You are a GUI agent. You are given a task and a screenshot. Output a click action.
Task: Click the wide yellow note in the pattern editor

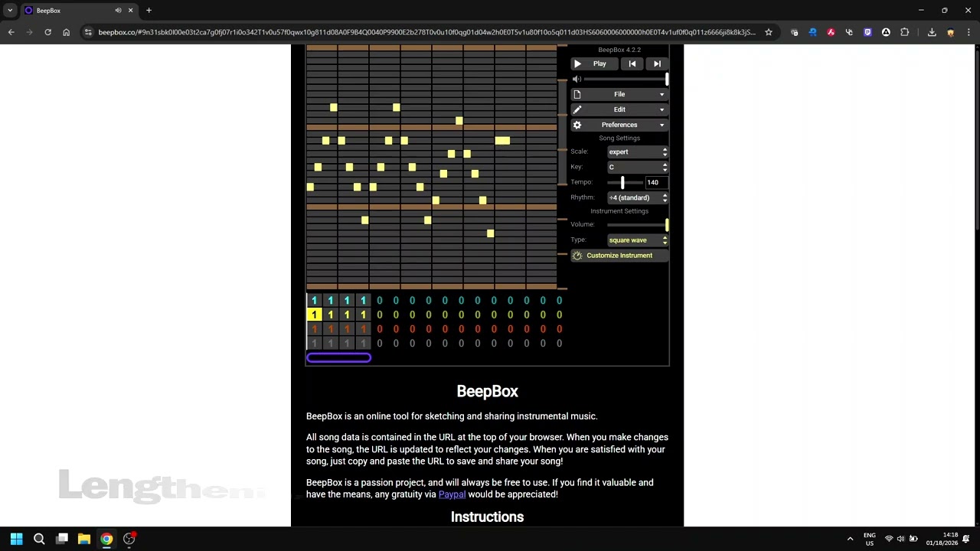(502, 141)
